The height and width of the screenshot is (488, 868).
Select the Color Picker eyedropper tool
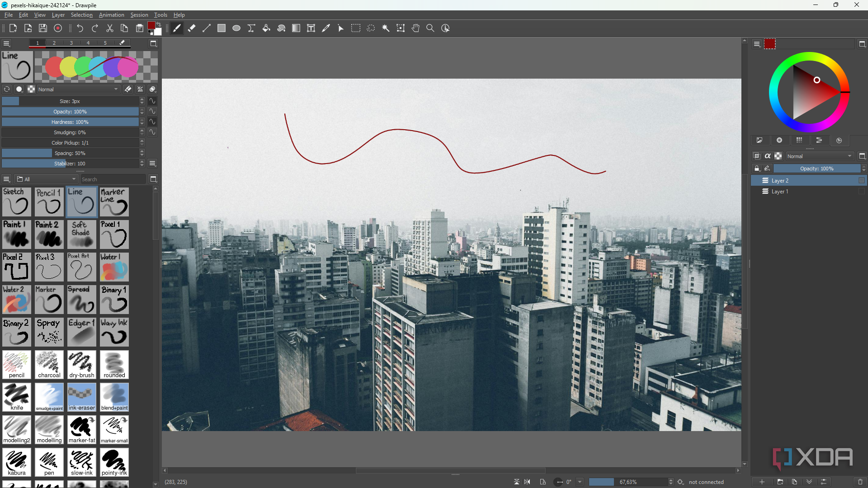pyautogui.click(x=326, y=28)
